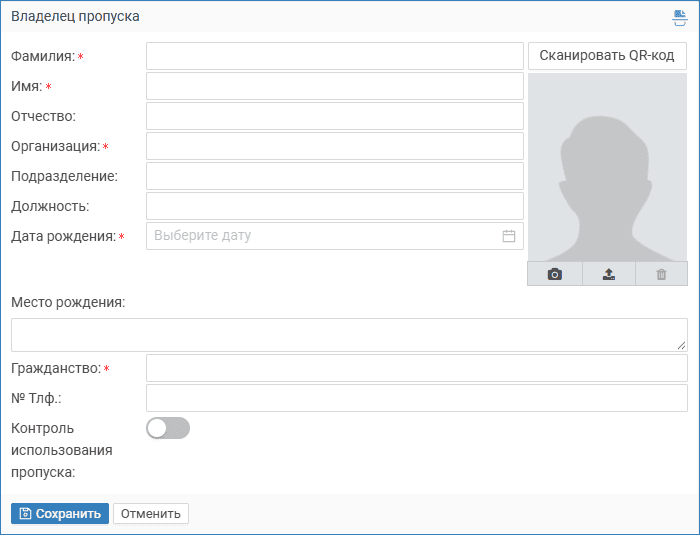Click the Владелец пропуска header title

[x=75, y=17]
